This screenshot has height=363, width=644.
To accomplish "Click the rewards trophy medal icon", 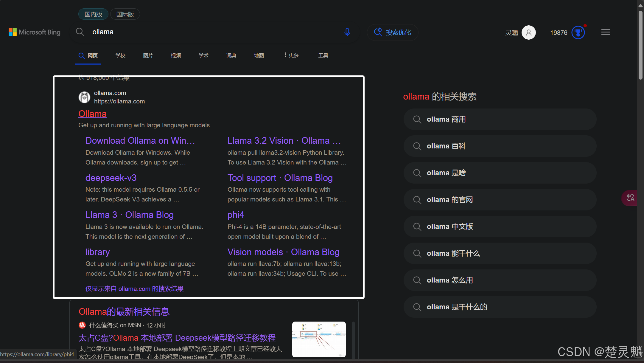I will coord(578,32).
